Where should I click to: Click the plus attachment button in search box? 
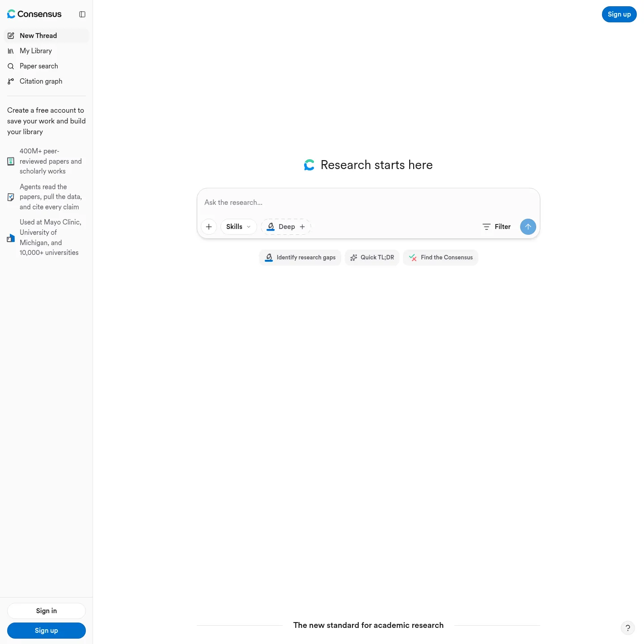point(209,227)
